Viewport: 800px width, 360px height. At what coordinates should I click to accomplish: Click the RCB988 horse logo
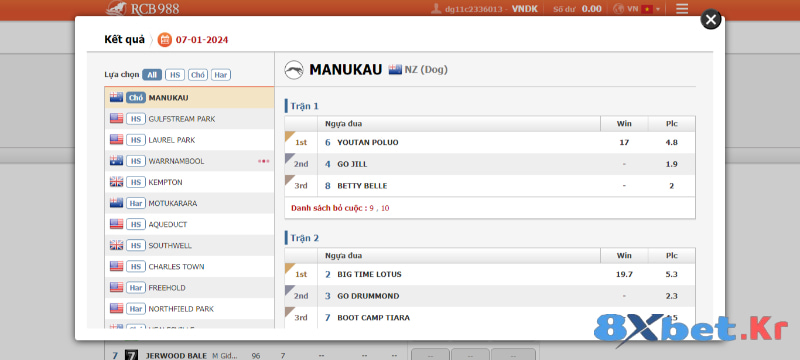click(x=117, y=8)
